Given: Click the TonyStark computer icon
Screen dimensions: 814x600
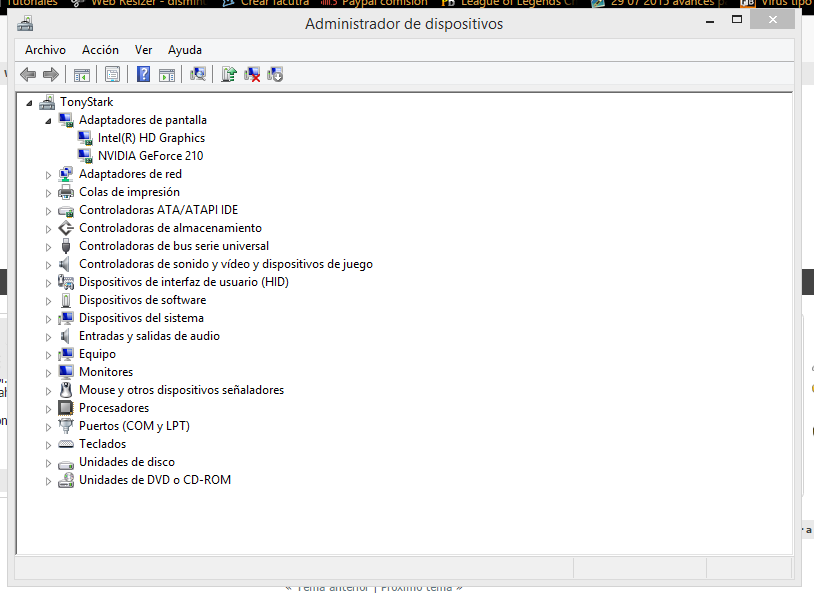Looking at the screenshot, I should tap(47, 102).
